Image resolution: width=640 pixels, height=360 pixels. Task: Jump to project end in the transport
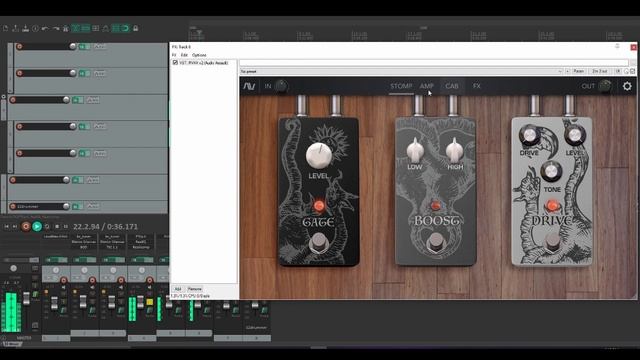tap(15, 227)
